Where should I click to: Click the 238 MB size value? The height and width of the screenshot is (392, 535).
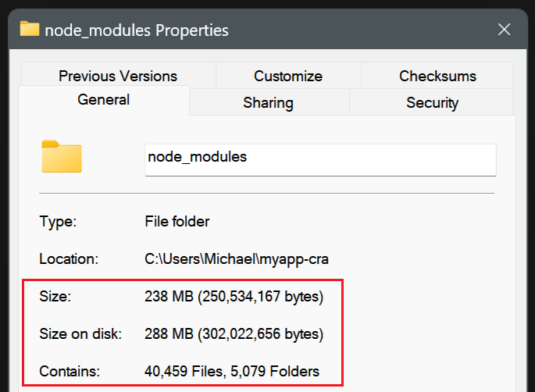pos(234,297)
